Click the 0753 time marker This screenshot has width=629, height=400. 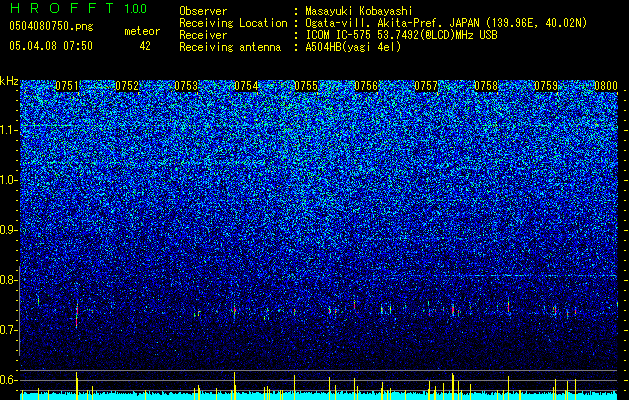187,86
